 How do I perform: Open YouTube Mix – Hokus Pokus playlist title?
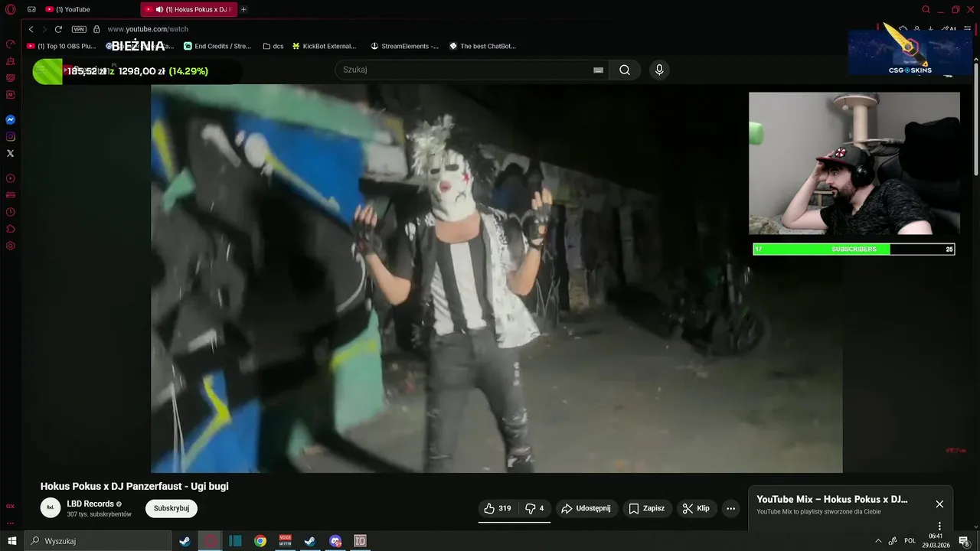click(x=832, y=499)
